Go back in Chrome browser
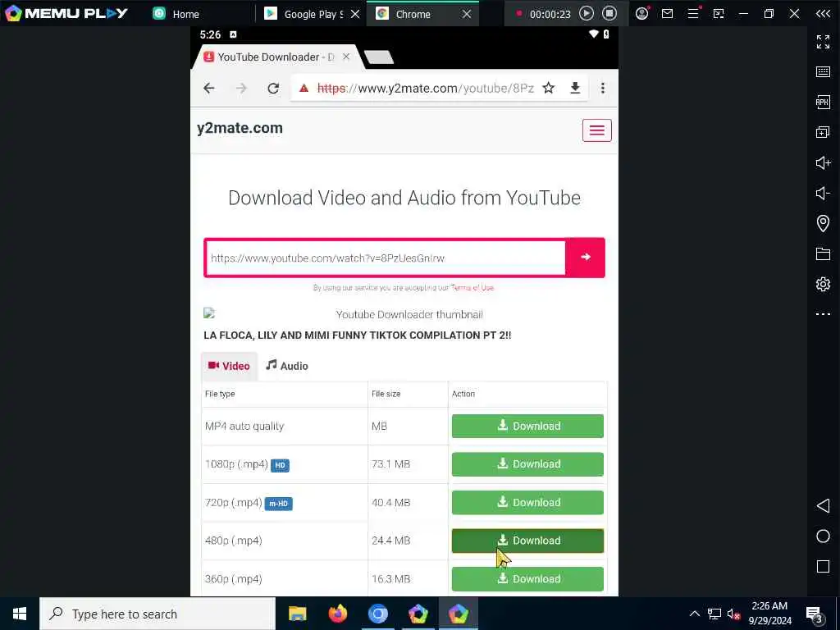840x630 pixels. [209, 89]
